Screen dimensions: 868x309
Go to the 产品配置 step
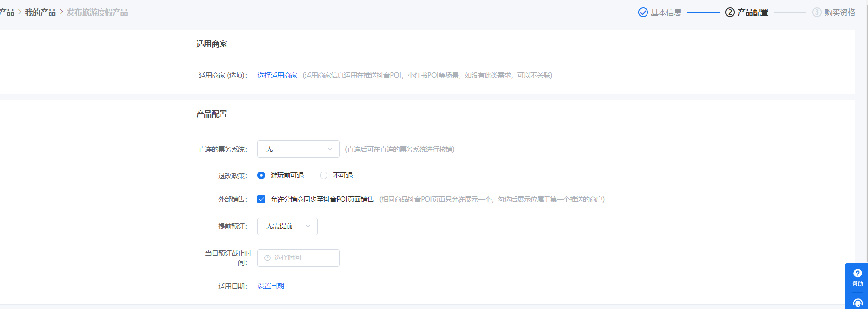point(753,12)
